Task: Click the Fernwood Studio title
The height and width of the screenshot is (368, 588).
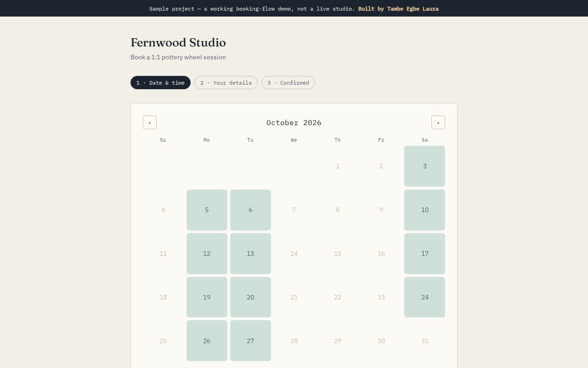Action: 178,42
